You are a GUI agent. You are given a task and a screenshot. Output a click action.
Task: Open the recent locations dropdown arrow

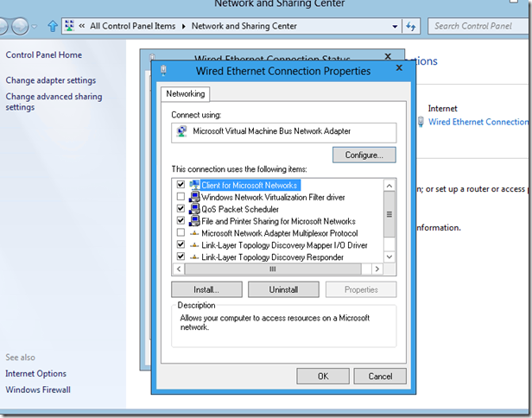point(34,26)
